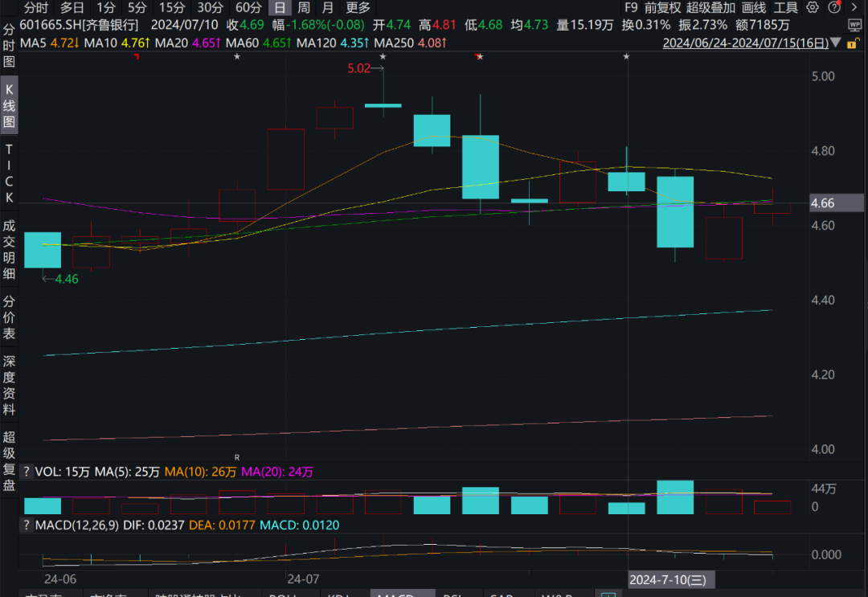Open the settings gear icon
The height and width of the screenshot is (597, 868).
click(813, 8)
